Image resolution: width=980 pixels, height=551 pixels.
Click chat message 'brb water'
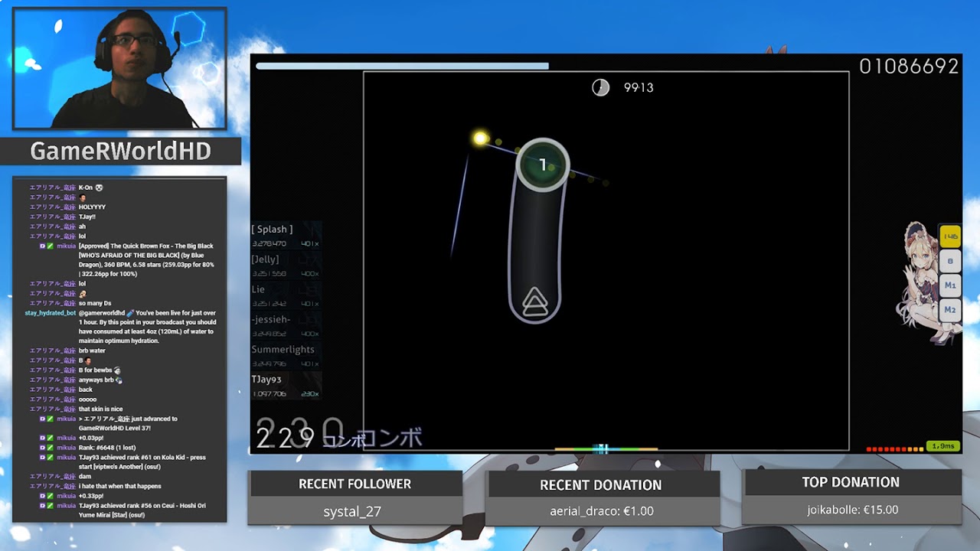(x=92, y=350)
